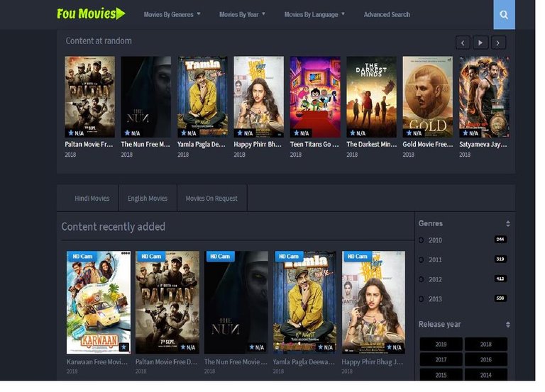The width and height of the screenshot is (545, 392).
Task: Open The Nun poster in random carousel
Action: point(146,97)
